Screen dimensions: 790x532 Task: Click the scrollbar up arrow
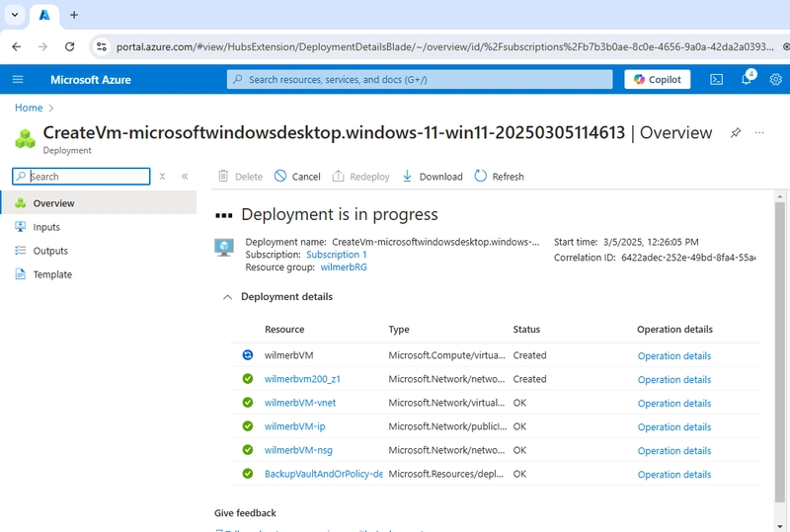tap(779, 196)
